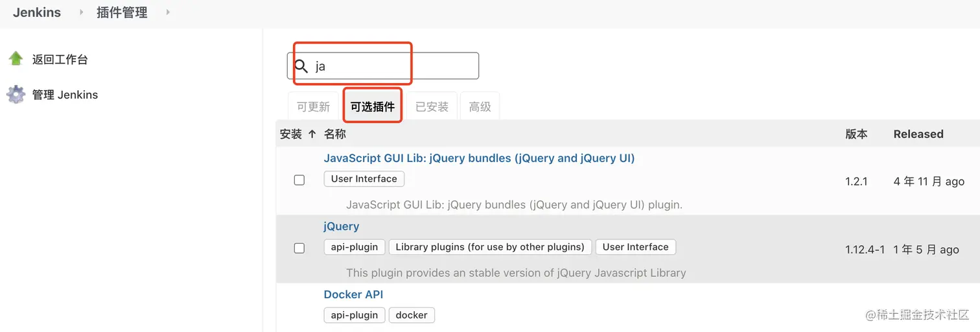Click the Library plugins category tag
Viewport: 980px width, 332px height.
tap(490, 247)
